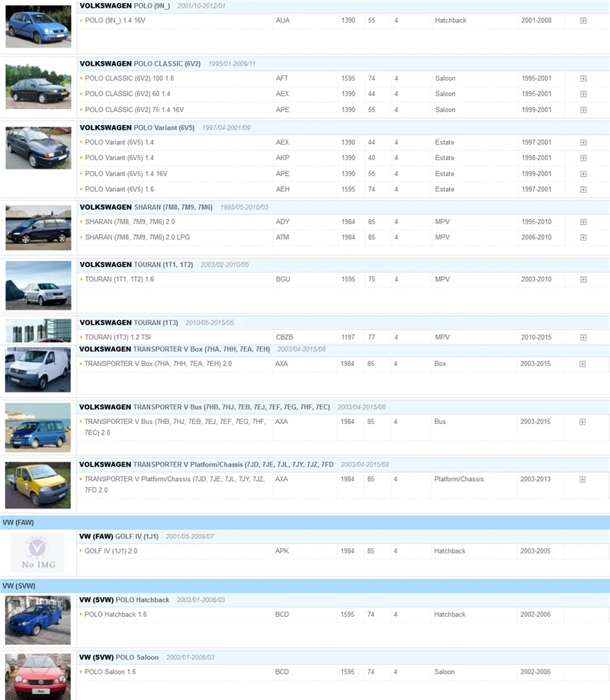
Task: Select the VOLKSWAGEN POLO (9N_) heading
Action: (x=124, y=6)
